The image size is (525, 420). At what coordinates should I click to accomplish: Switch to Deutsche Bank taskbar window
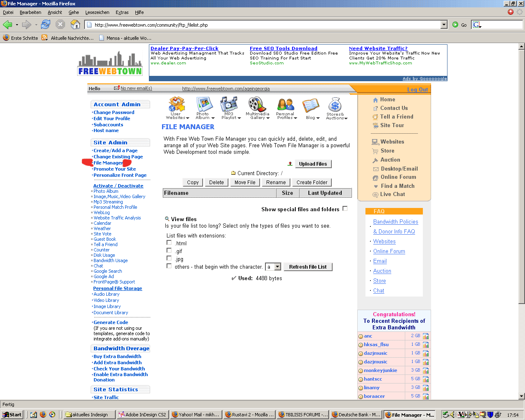click(x=356, y=415)
